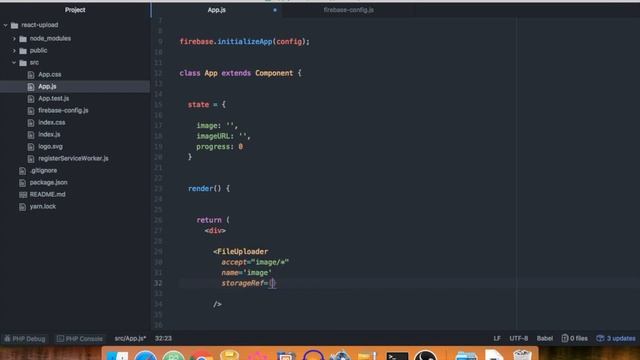
Task: Open firebase-config.js from the tree
Action: tap(63, 111)
